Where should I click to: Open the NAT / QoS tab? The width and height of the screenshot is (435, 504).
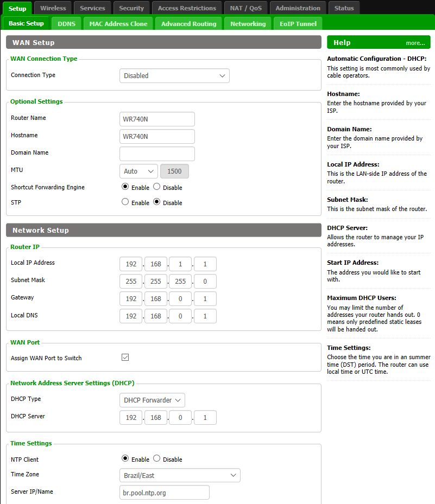(x=246, y=8)
